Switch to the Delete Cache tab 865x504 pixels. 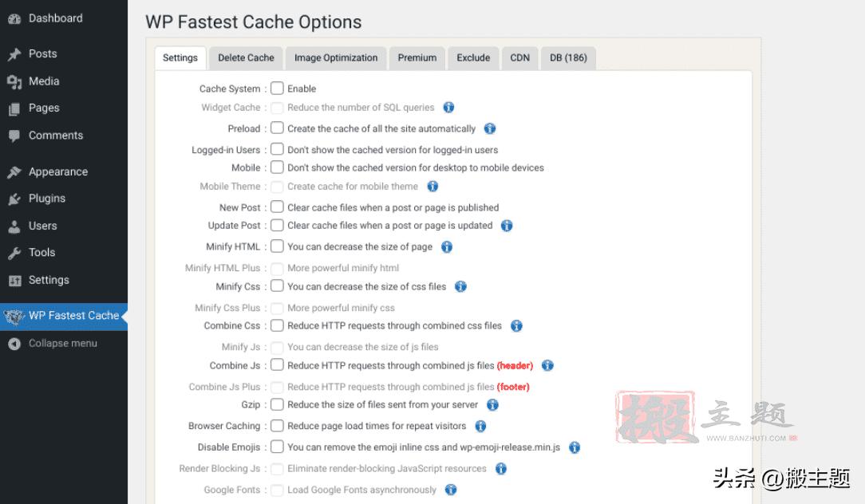(x=246, y=57)
